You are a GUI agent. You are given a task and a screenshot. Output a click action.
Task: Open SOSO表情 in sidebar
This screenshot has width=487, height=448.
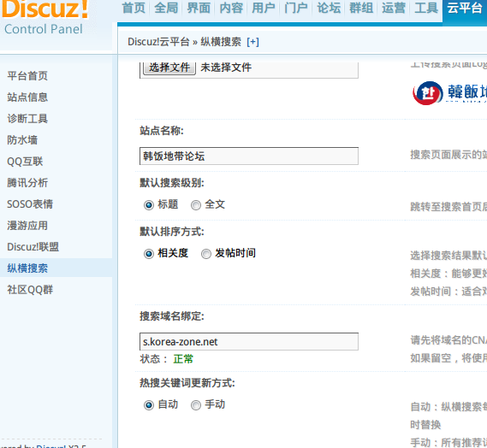30,204
